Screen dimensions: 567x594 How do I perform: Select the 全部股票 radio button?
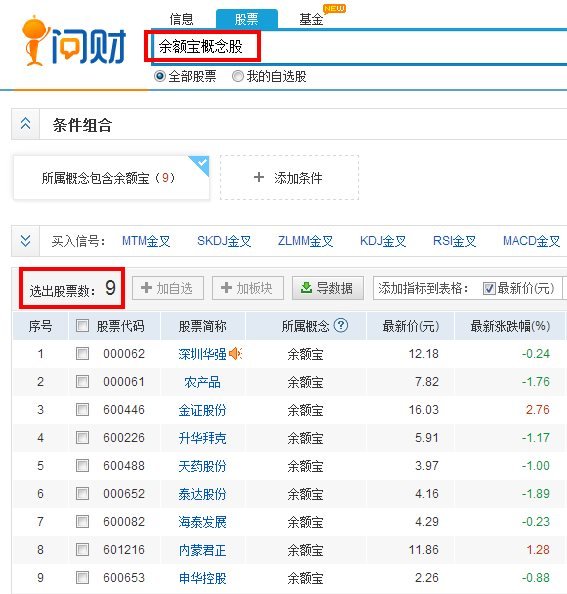160,76
